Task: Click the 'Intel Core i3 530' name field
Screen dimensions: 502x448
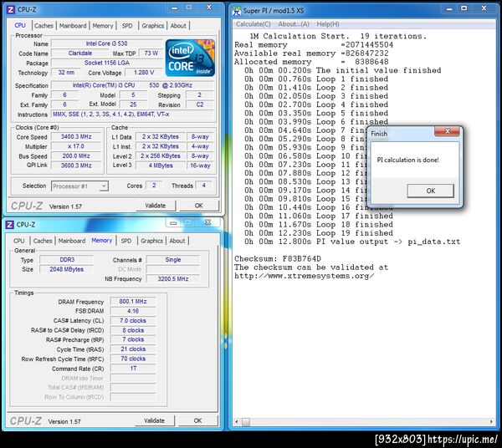Action: pos(107,43)
